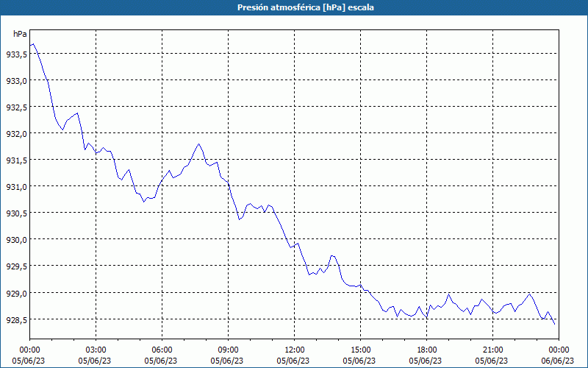Click the 09:00 time axis label

[229, 350]
